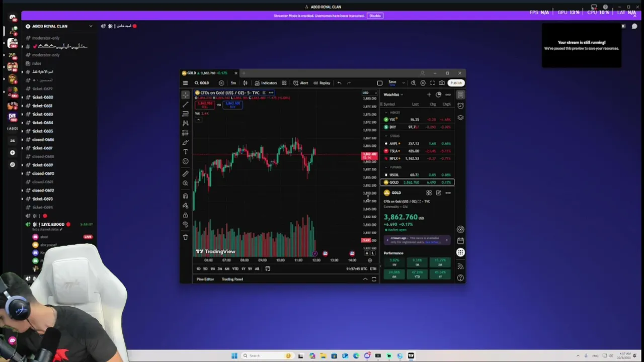The image size is (644, 362).
Task: Select the brush drawing tool
Action: pos(185,142)
